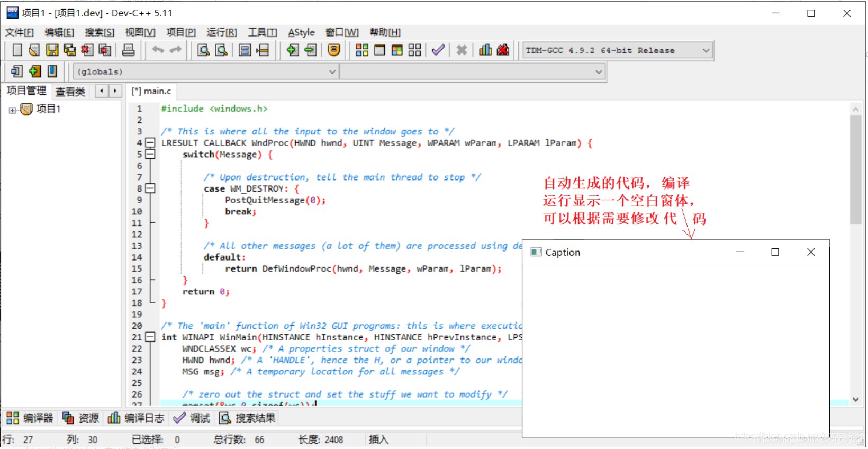Click the Close file toolbar icon

(87, 50)
